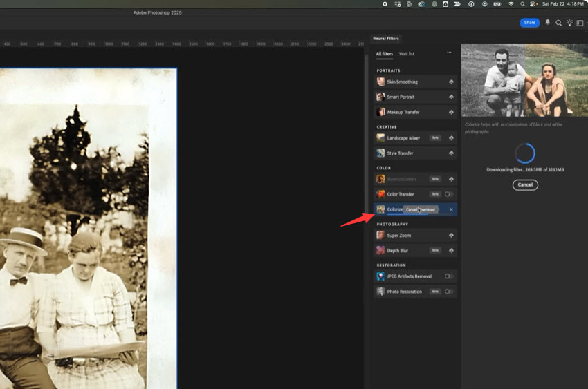Download the Harmonization filter via cloud icon

(x=451, y=179)
